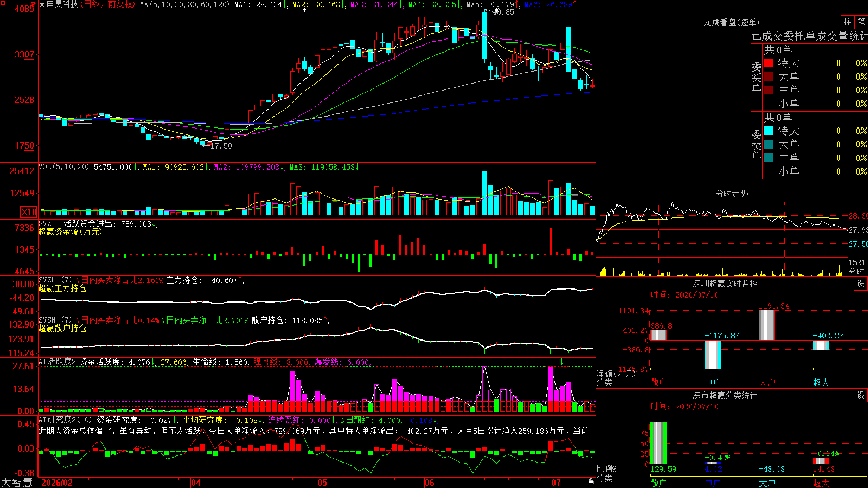Viewport: 868px width, 488px height.
Task: Click the 40.85 high price annotation
Action: [x=503, y=12]
